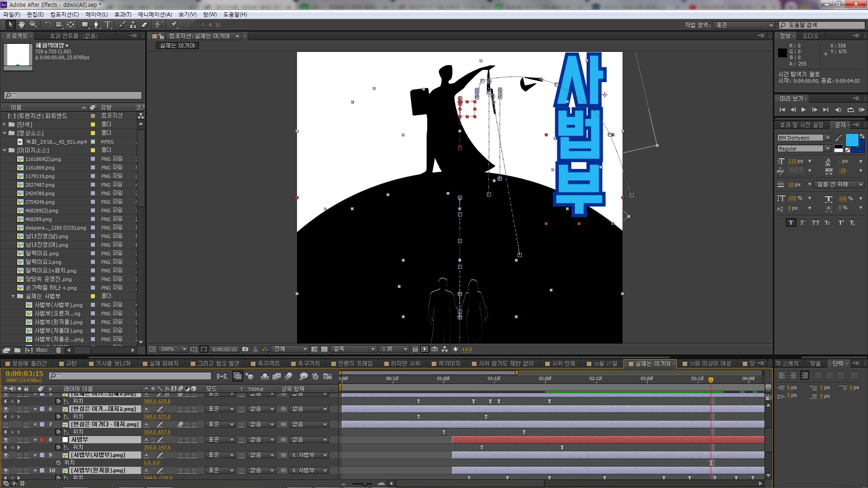Open the composition mini-flowchart in timeline
The image size is (868, 488).
click(222, 376)
